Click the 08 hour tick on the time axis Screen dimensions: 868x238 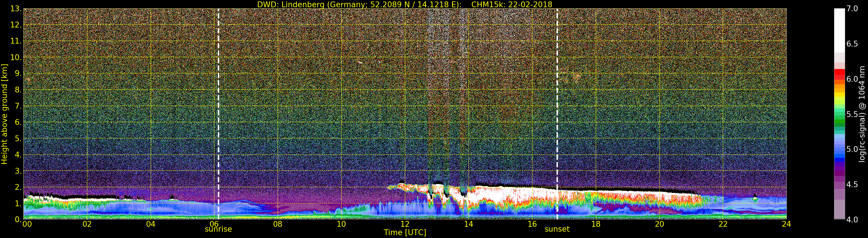pos(278,224)
